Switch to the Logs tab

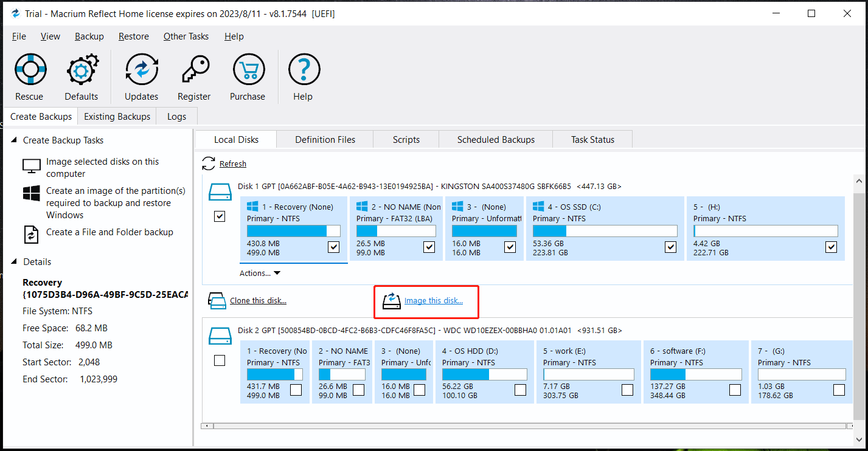click(177, 117)
